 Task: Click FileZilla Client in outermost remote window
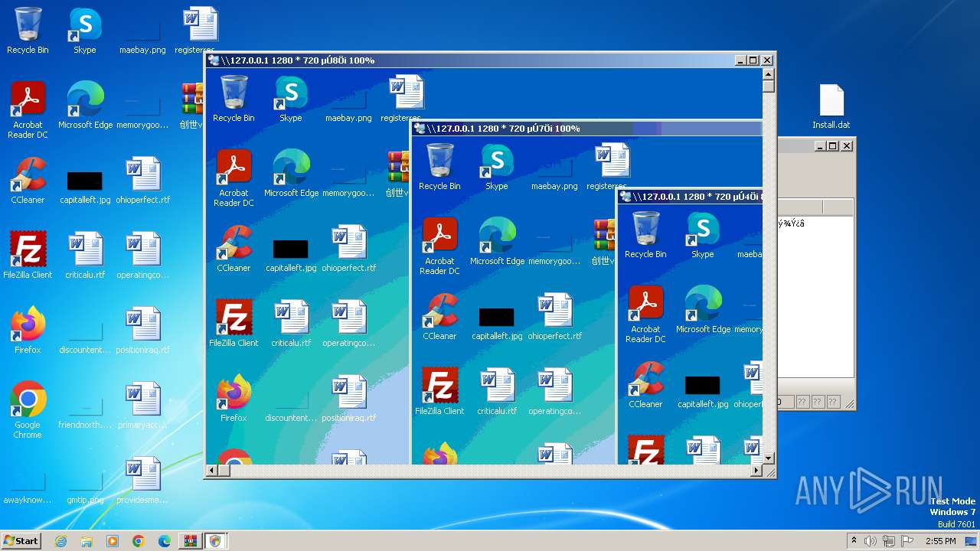point(234,324)
